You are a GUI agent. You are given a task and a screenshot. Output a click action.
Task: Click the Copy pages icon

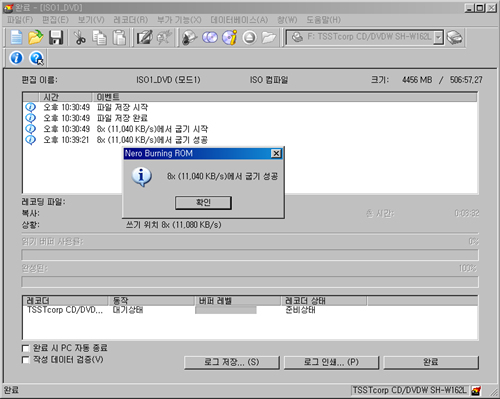[99, 37]
